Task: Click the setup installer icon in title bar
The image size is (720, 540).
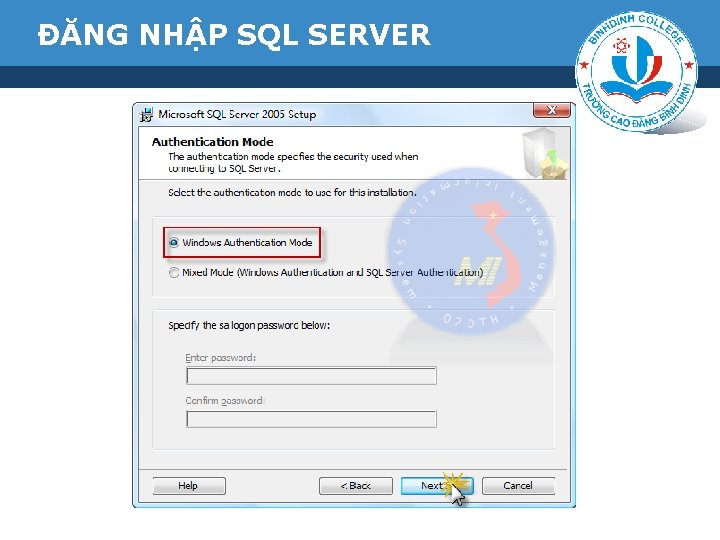Action: (146, 115)
